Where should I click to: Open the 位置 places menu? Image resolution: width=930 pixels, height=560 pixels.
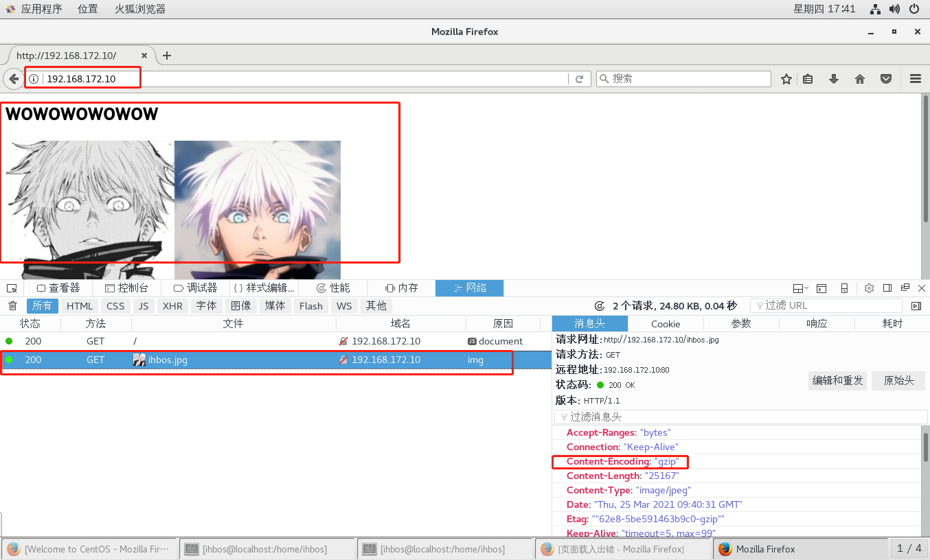tap(88, 9)
